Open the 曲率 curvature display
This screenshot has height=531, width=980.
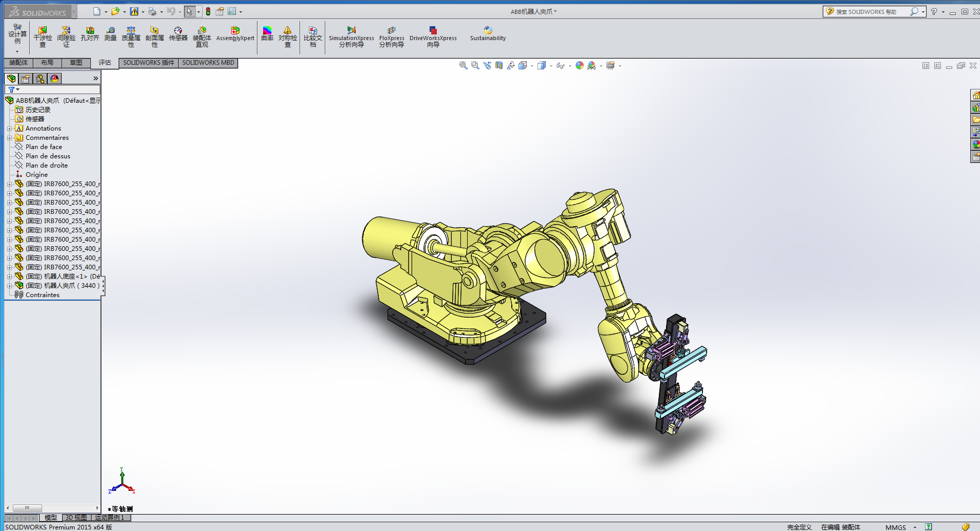267,34
